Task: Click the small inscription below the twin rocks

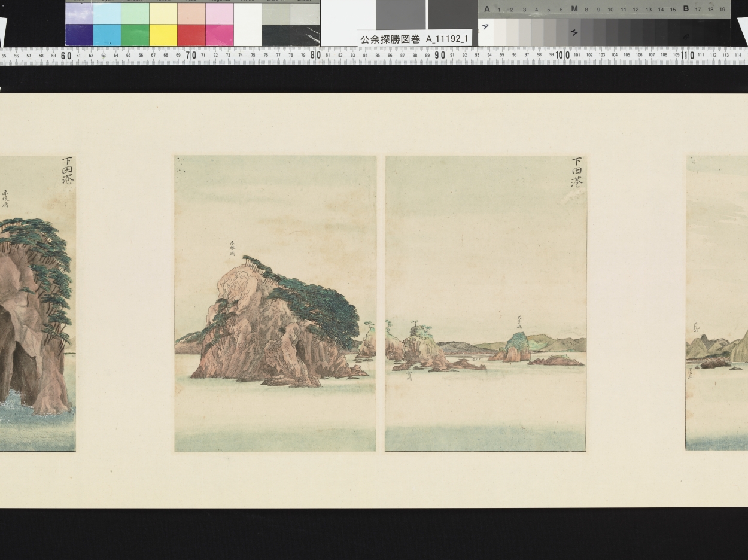Action: 409,375
